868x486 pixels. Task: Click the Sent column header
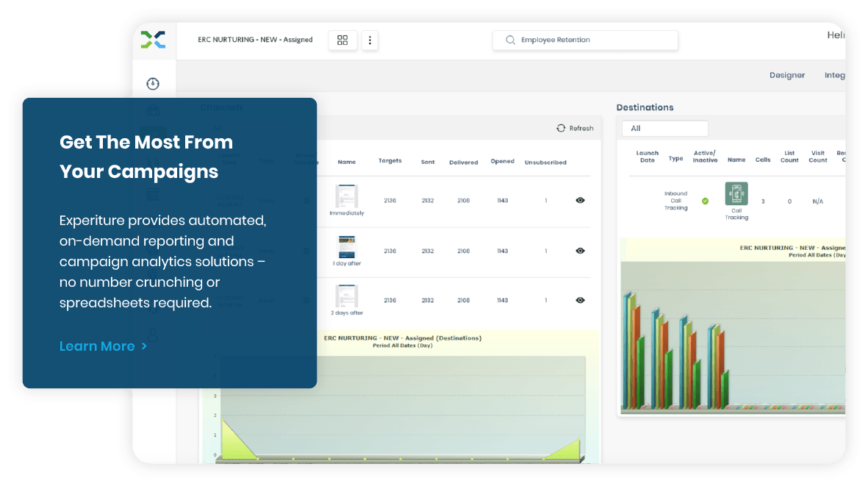[x=428, y=162]
